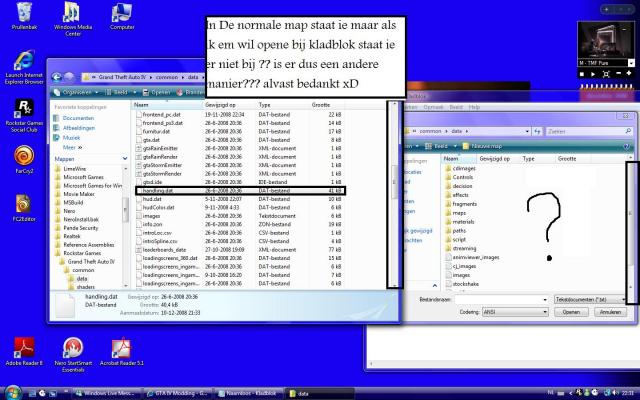
Task: Click the Back arrow in the Explorer window
Action: [57, 77]
